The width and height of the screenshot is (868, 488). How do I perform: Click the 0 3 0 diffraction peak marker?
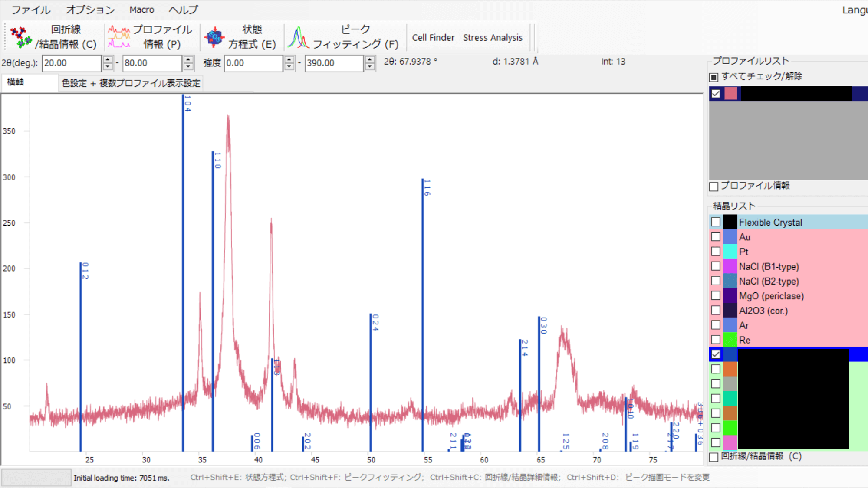click(x=539, y=384)
